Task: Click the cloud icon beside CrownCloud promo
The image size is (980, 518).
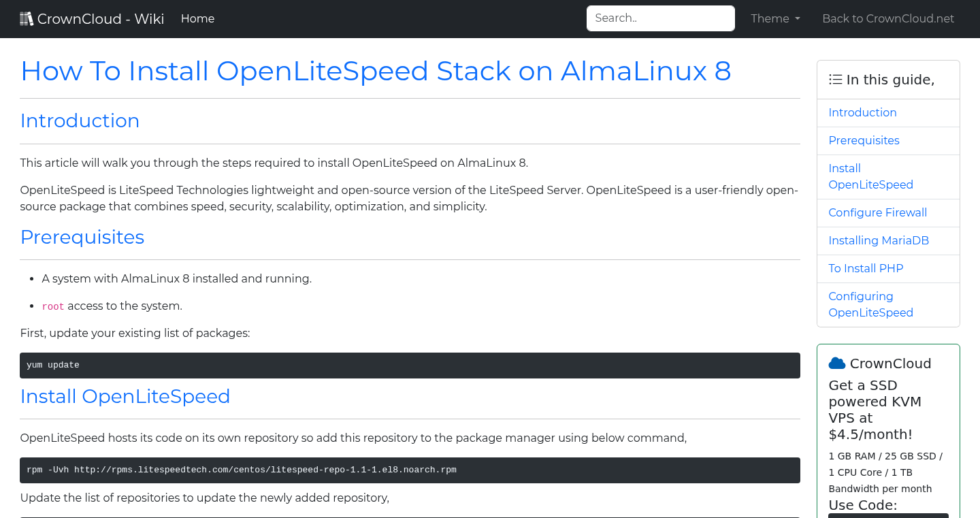Action: [837, 362]
